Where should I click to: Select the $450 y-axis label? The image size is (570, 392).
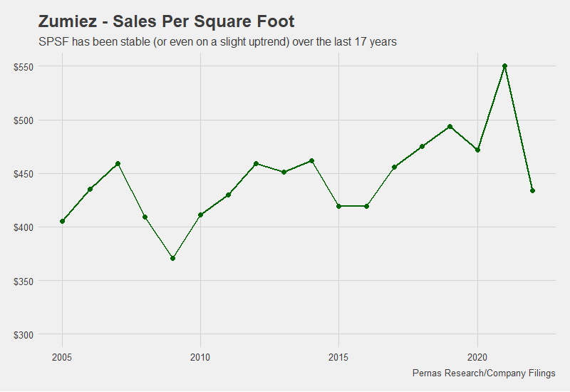click(25, 173)
